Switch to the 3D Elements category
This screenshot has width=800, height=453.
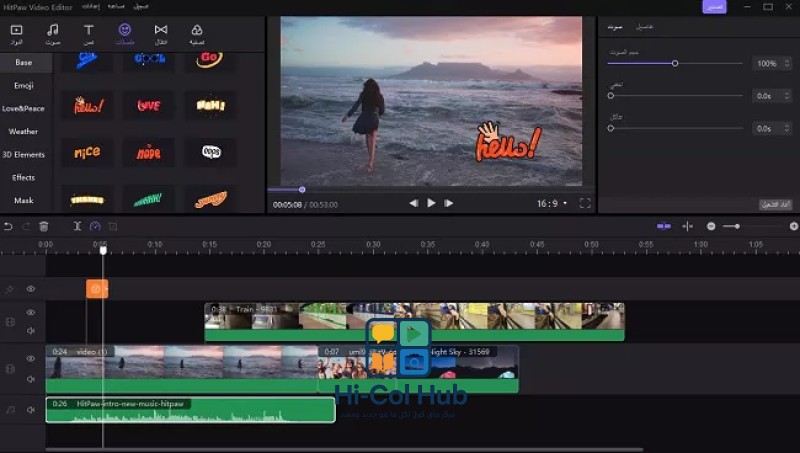click(x=23, y=154)
